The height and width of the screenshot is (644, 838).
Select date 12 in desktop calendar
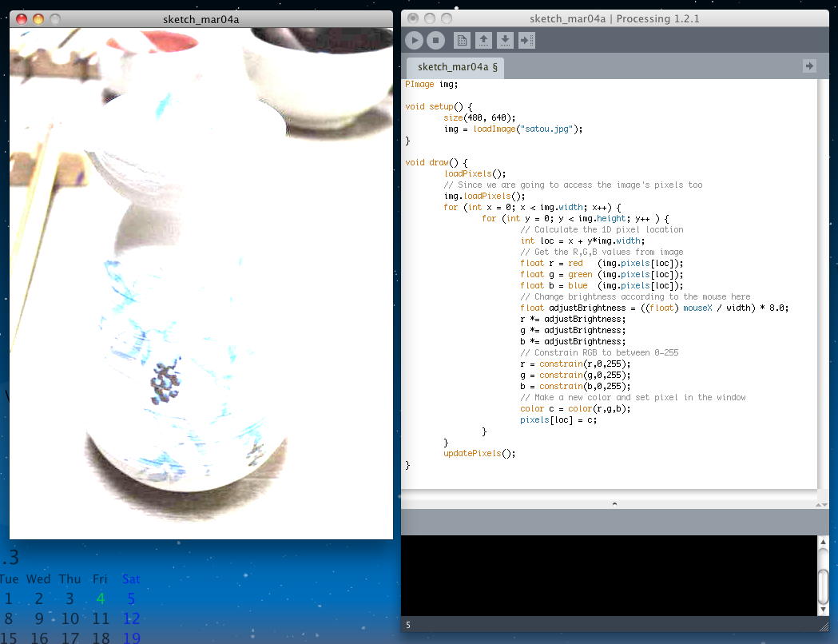pos(132,619)
